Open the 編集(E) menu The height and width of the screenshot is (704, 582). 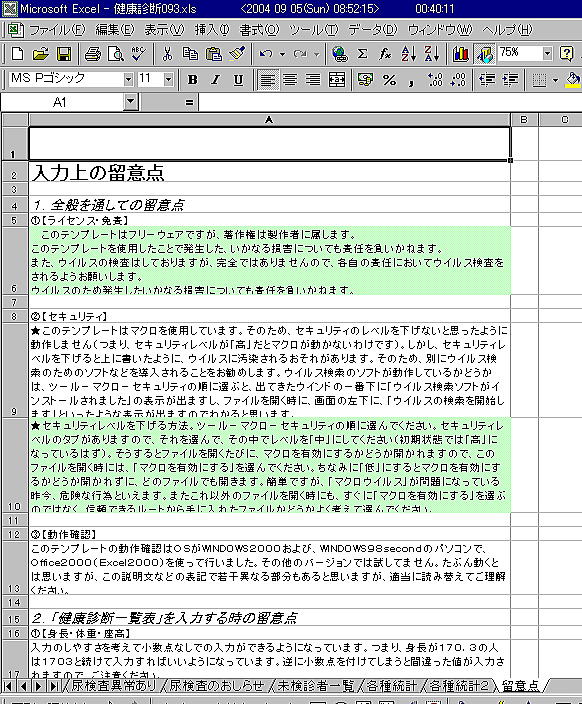click(115, 30)
